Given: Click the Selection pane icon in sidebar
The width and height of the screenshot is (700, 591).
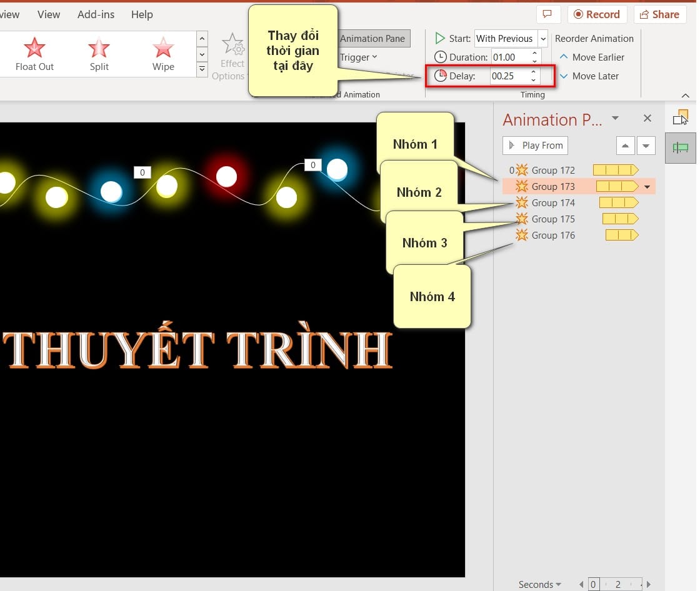Looking at the screenshot, I should [x=681, y=117].
